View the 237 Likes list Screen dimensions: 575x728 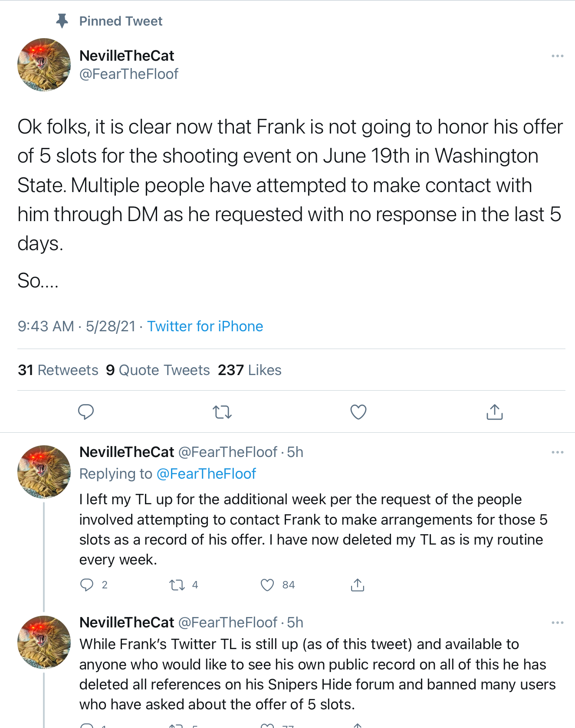(x=250, y=370)
